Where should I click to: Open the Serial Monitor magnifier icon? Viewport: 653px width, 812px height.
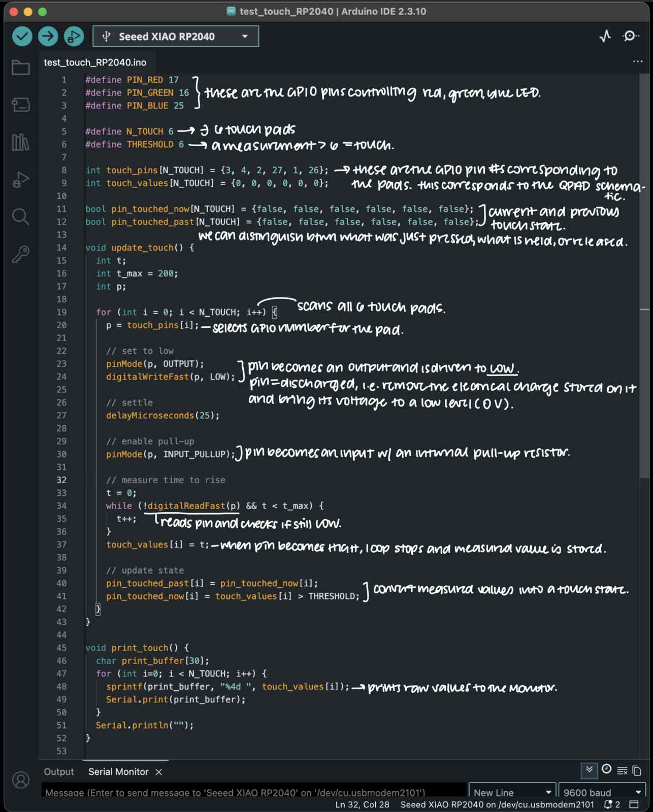pyautogui.click(x=631, y=36)
